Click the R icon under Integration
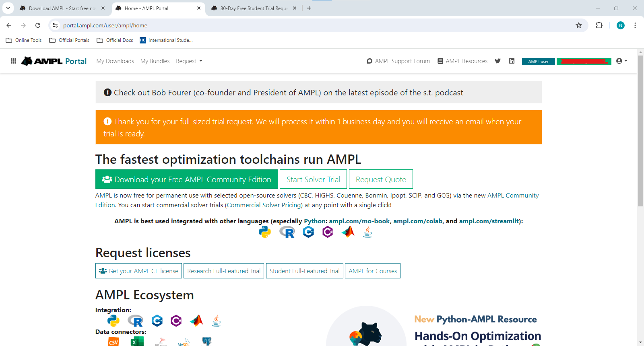Screen dimensions: 644x346 pyautogui.click(x=135, y=321)
